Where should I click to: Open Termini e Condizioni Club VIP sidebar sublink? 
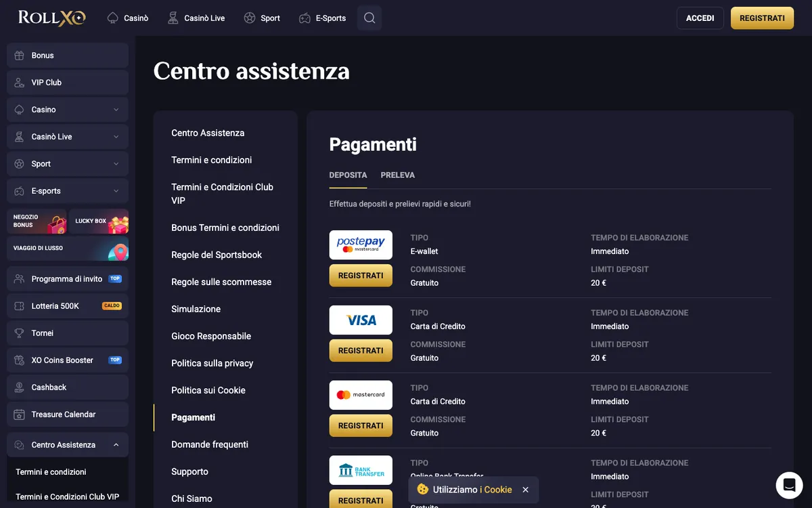point(68,497)
